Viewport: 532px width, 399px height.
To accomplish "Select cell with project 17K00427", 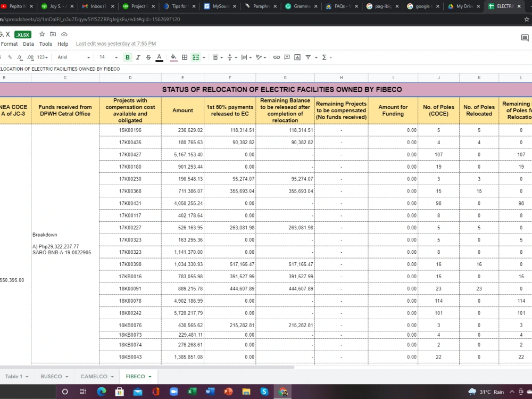I will pyautogui.click(x=130, y=155).
